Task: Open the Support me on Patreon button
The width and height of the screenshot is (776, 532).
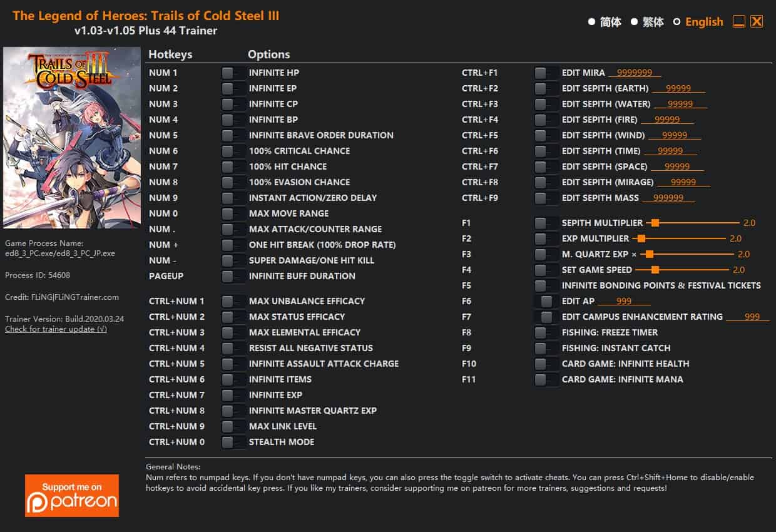Action: coord(72,496)
